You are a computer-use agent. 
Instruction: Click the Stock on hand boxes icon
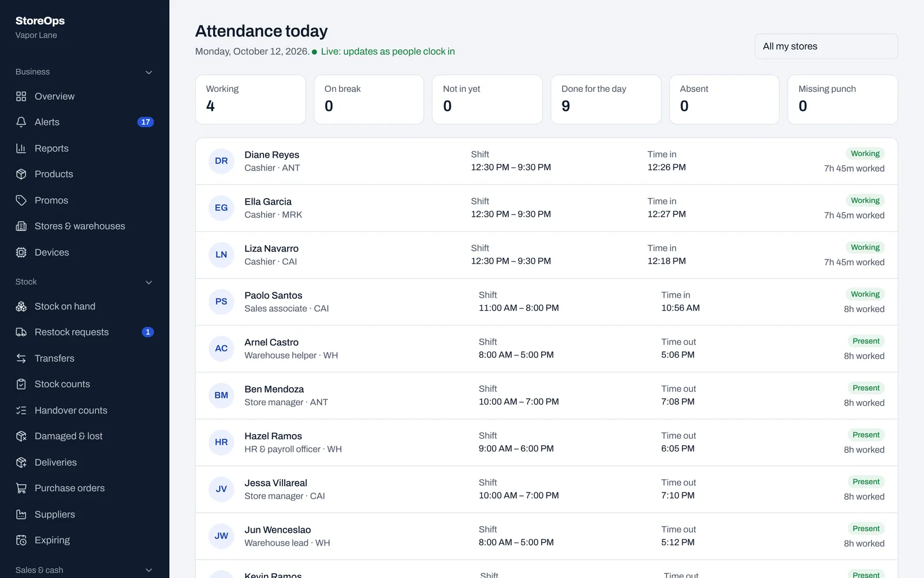[21, 306]
